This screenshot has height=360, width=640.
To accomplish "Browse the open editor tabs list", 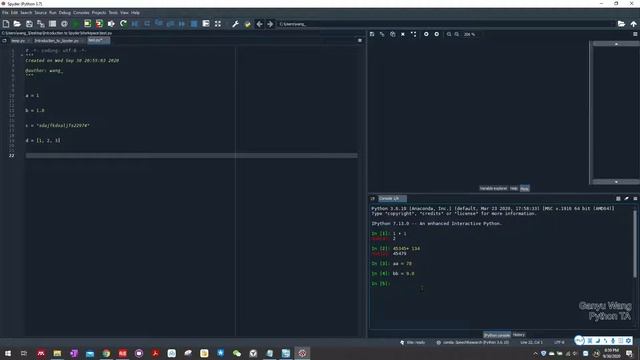I will pyautogui.click(x=4, y=40).
